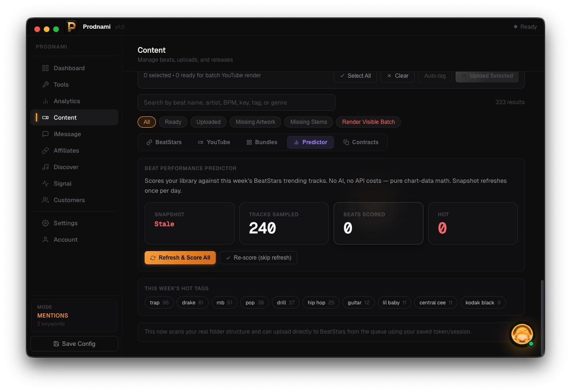Click the Auto-tag button
The image size is (571, 392).
[x=435, y=76]
